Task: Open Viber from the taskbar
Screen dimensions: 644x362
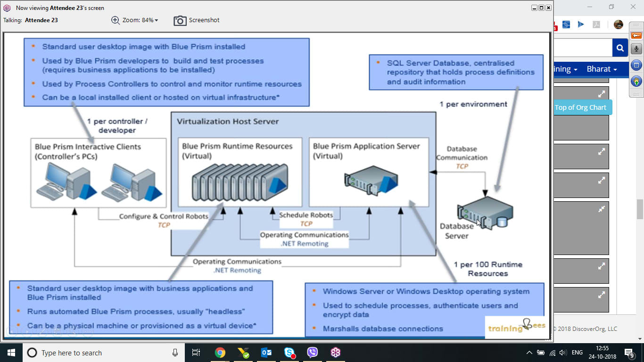Action: click(313, 353)
